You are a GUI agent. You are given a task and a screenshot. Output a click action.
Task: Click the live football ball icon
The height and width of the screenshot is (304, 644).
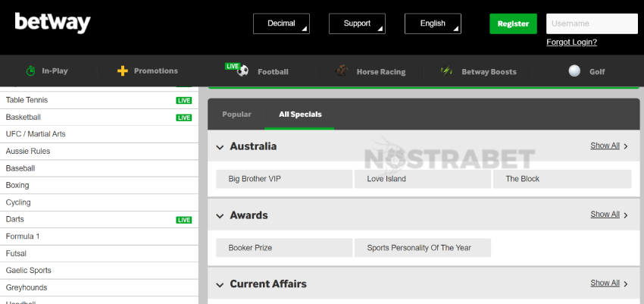tap(242, 71)
